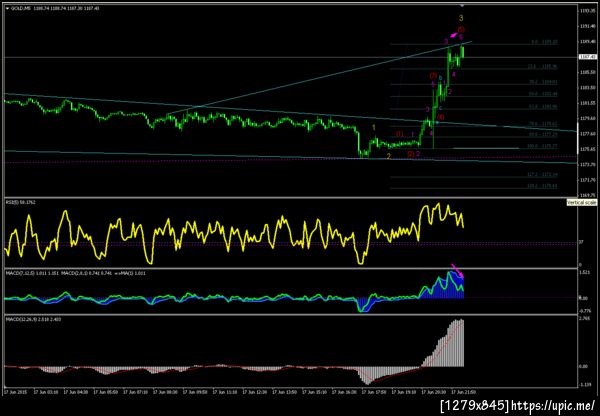Screen dimensions: 600x416
Task: Select the gray MACD histogram bars at their peak
Action: (457, 343)
